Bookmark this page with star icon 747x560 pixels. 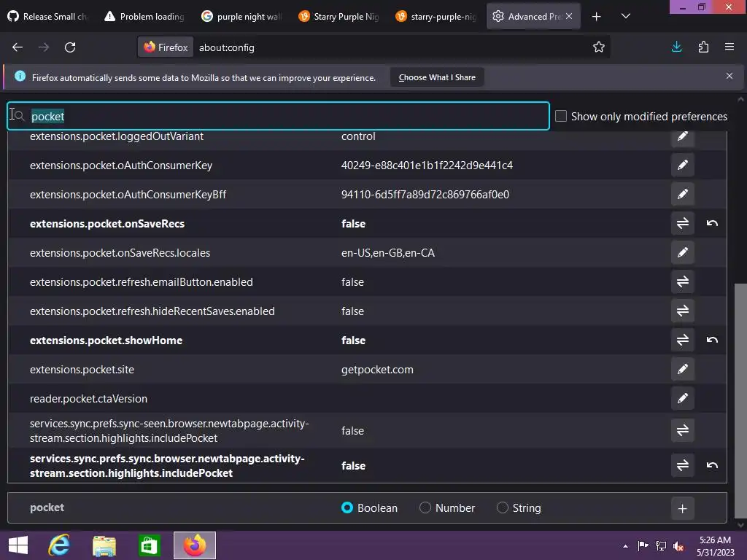pos(598,47)
